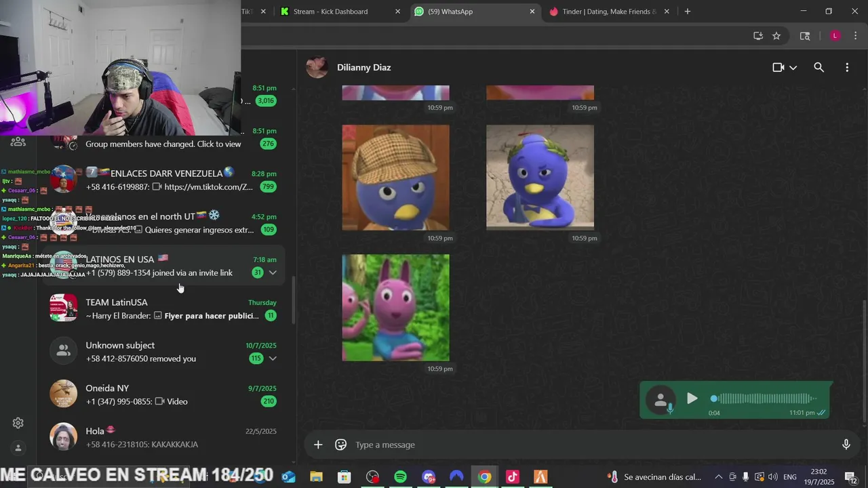Open File Explorer from the taskbar
Image resolution: width=868 pixels, height=488 pixels.
(316, 477)
